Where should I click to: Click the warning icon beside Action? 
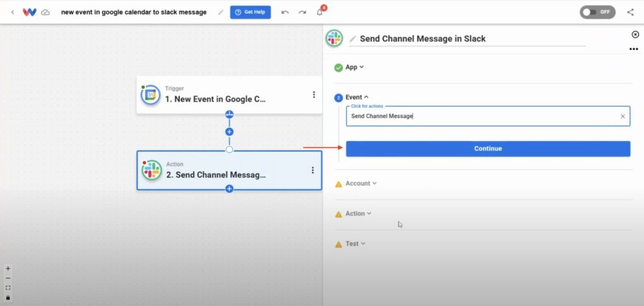338,214
